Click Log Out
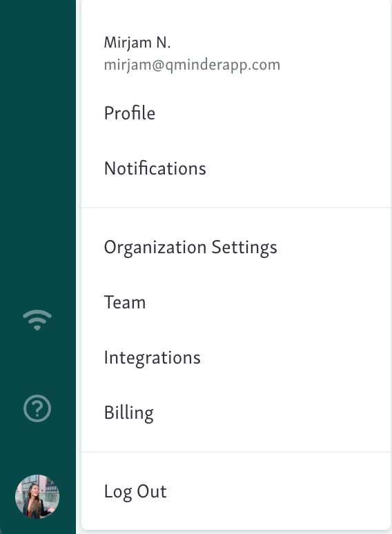Viewport: 392px width, 534px height. point(236,491)
